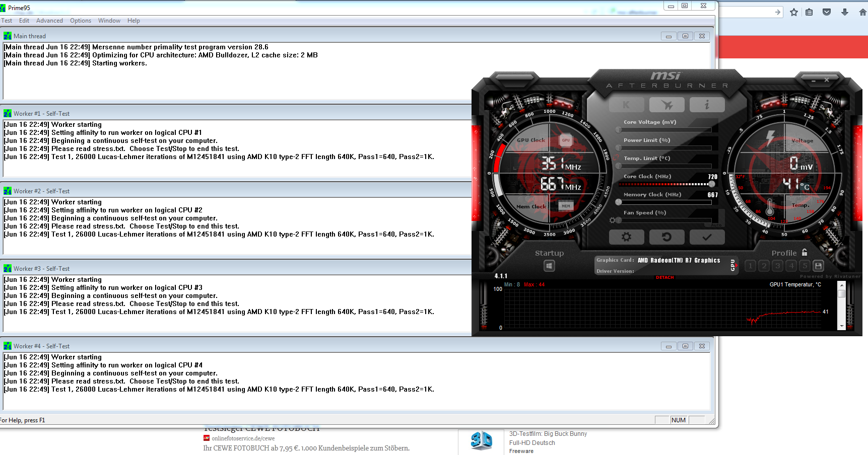Minimize the Main thread child window
The image size is (868, 455).
click(669, 36)
